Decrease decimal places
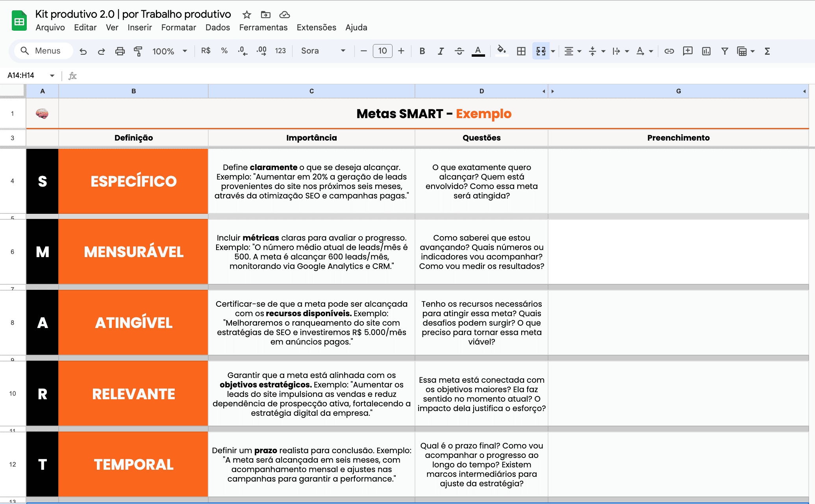The image size is (815, 504). 243,51
